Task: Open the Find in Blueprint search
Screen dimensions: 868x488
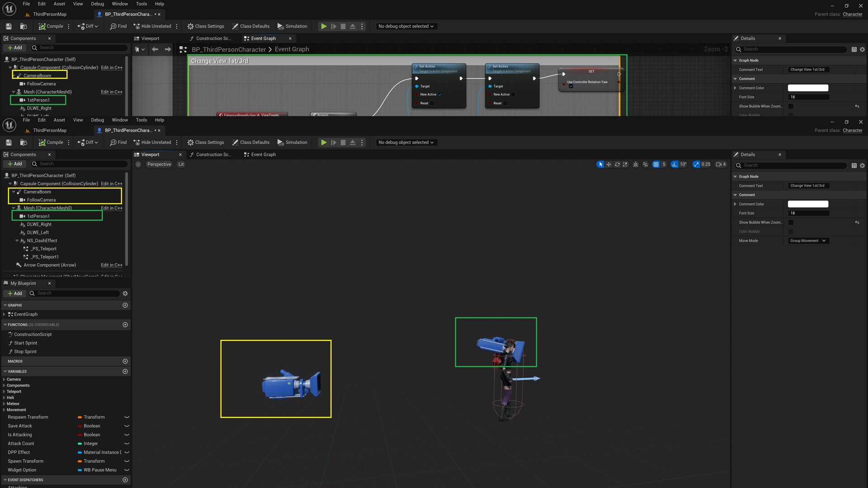Action: point(118,142)
